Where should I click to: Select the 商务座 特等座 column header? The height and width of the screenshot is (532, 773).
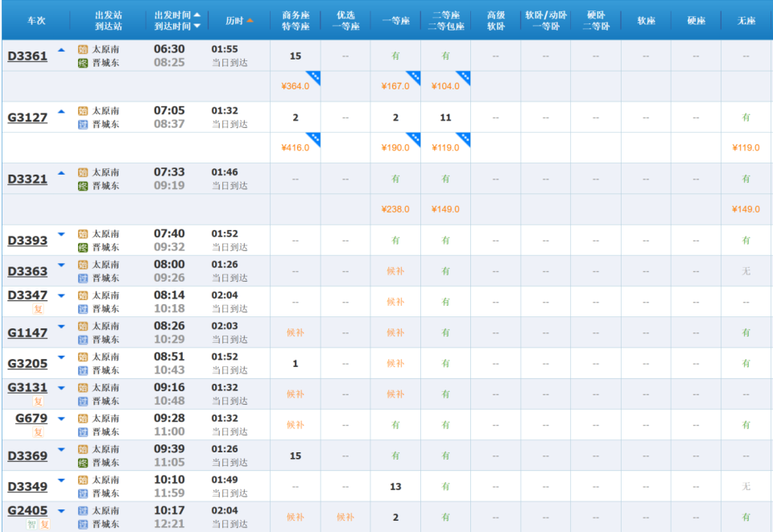[296, 21]
